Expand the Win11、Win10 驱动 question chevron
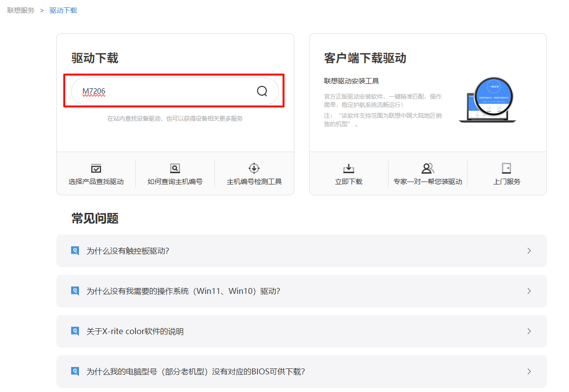569x392 pixels. pos(529,291)
